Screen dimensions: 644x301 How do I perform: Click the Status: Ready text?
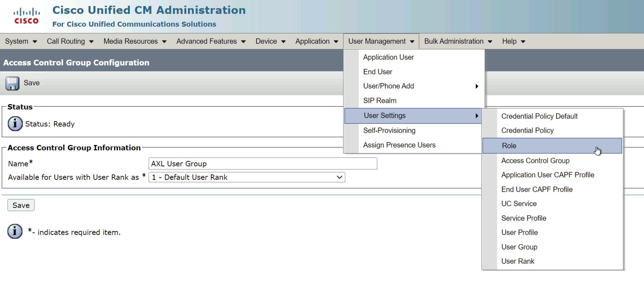tap(50, 124)
